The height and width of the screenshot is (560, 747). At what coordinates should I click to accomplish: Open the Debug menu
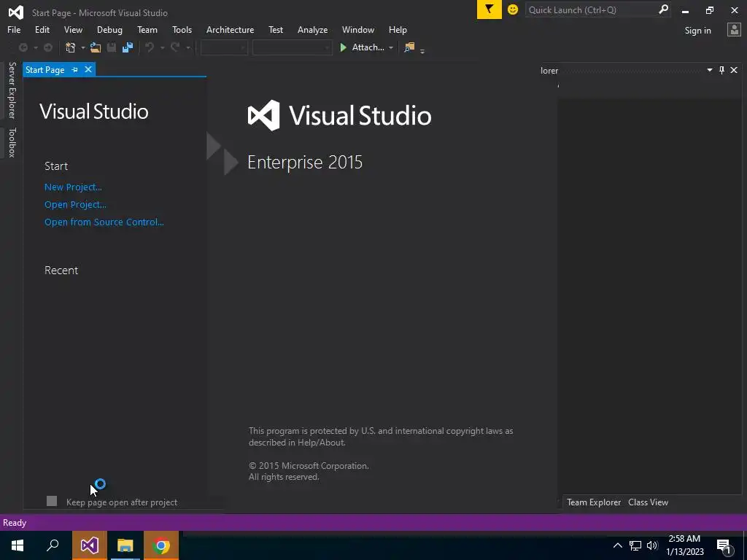click(109, 29)
